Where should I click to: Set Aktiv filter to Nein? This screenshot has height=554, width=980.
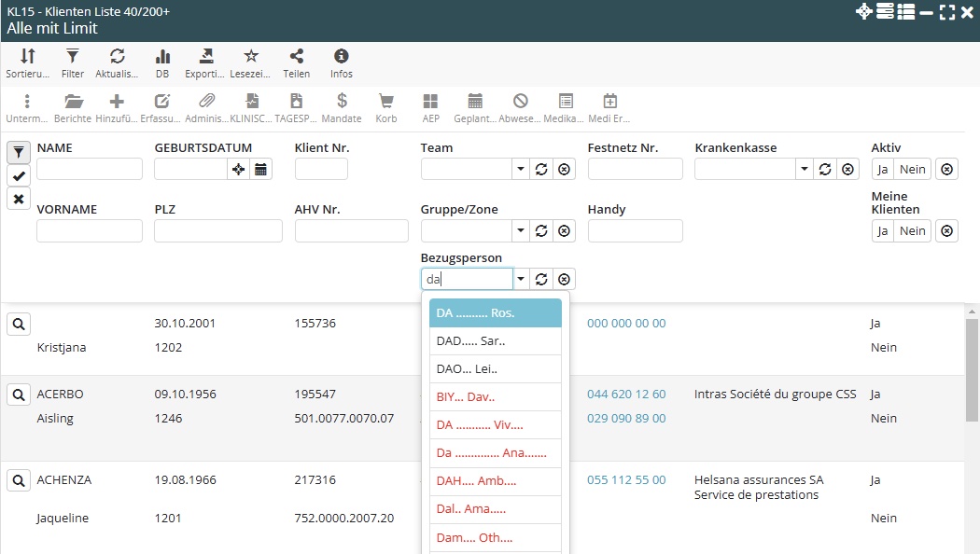912,169
